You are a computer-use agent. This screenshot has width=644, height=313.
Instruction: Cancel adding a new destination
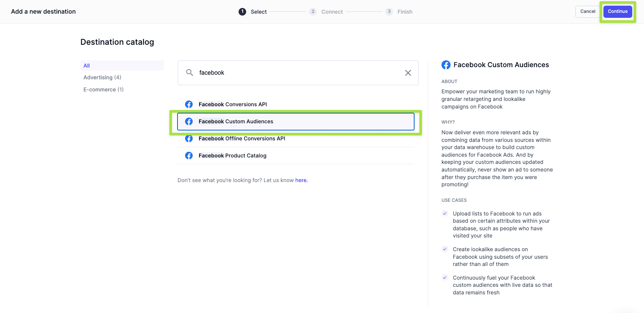587,11
